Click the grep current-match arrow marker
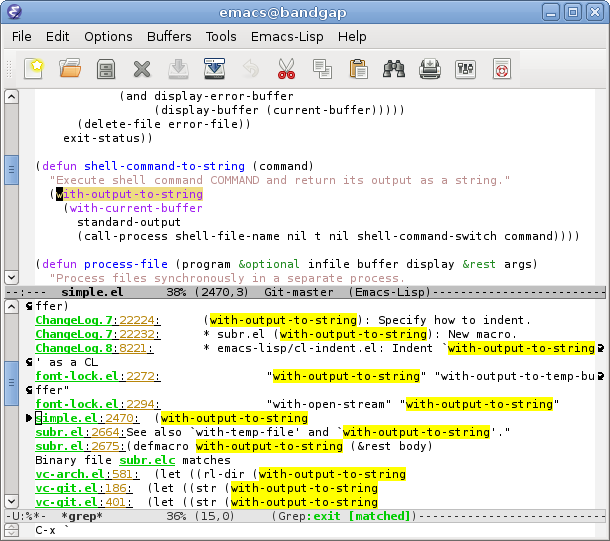The image size is (610, 541). tap(29, 418)
